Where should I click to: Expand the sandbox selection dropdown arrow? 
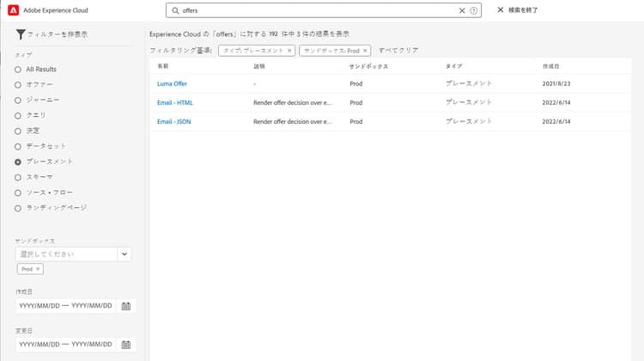point(124,254)
